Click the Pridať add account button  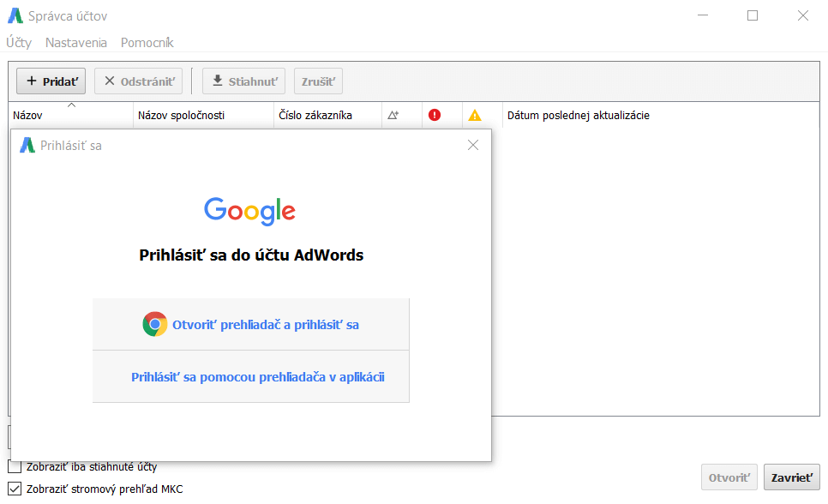point(51,81)
